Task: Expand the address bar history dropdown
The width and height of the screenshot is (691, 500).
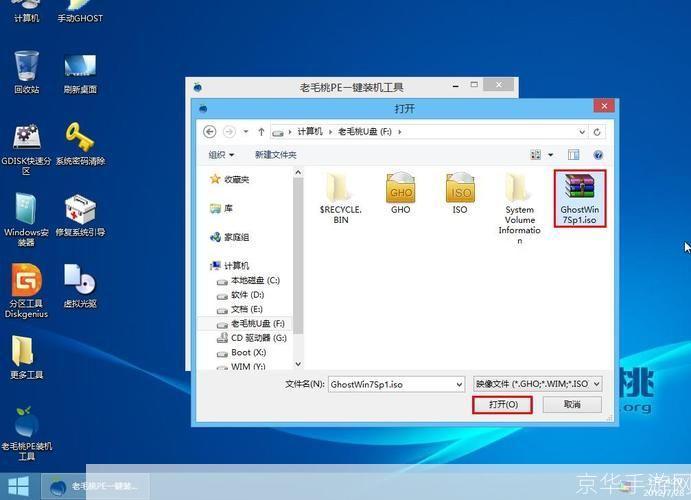Action: click(x=582, y=132)
